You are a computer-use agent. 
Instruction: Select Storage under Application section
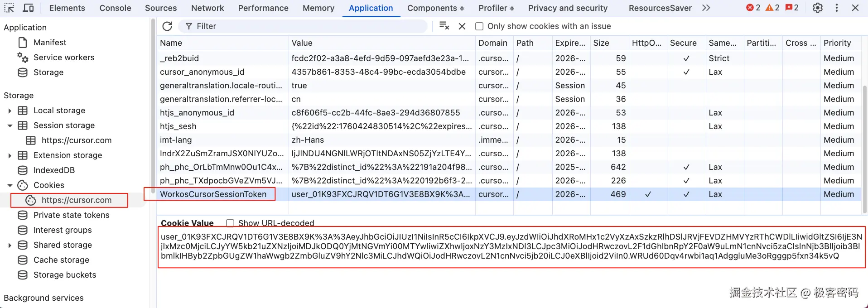tap(48, 72)
